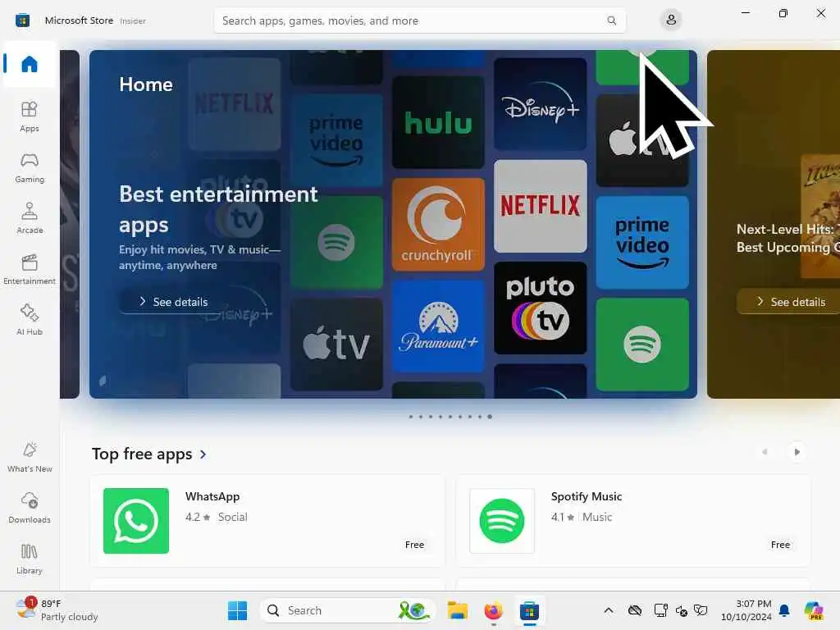
Task: Click the Paramount+ tile
Action: pos(438,326)
